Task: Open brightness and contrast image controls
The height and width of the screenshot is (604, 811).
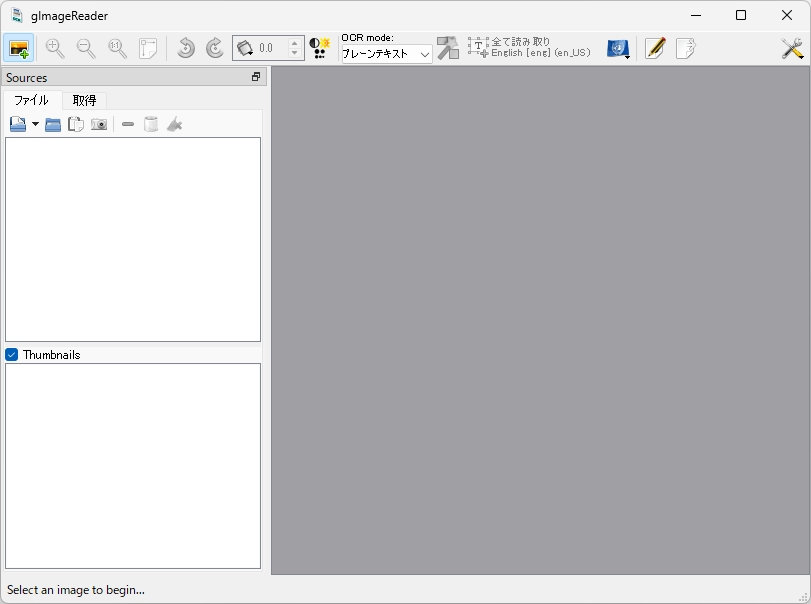Action: tap(320, 49)
